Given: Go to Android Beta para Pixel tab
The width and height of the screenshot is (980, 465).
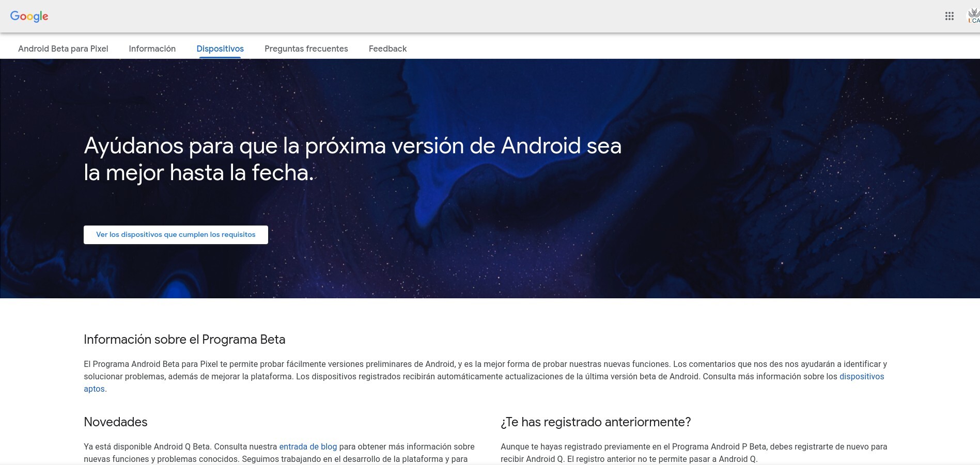Looking at the screenshot, I should (63, 49).
